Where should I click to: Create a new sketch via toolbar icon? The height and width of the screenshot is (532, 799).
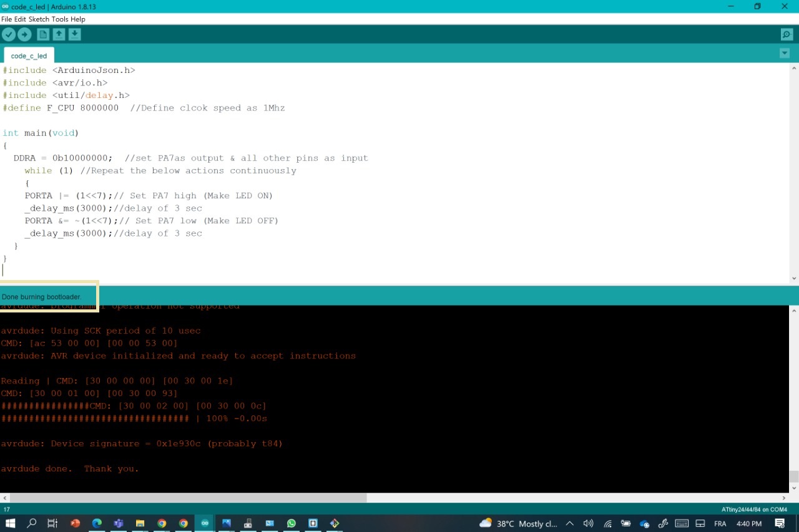(43, 35)
